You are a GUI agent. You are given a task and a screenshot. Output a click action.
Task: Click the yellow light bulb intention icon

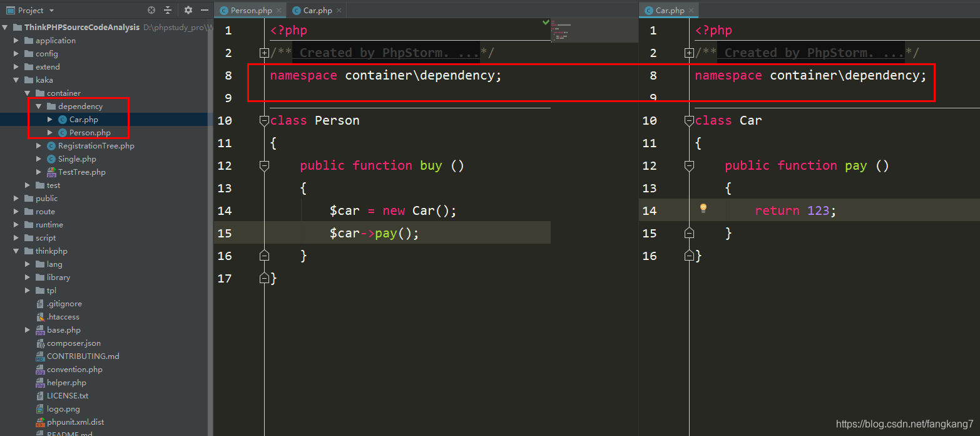pos(703,209)
